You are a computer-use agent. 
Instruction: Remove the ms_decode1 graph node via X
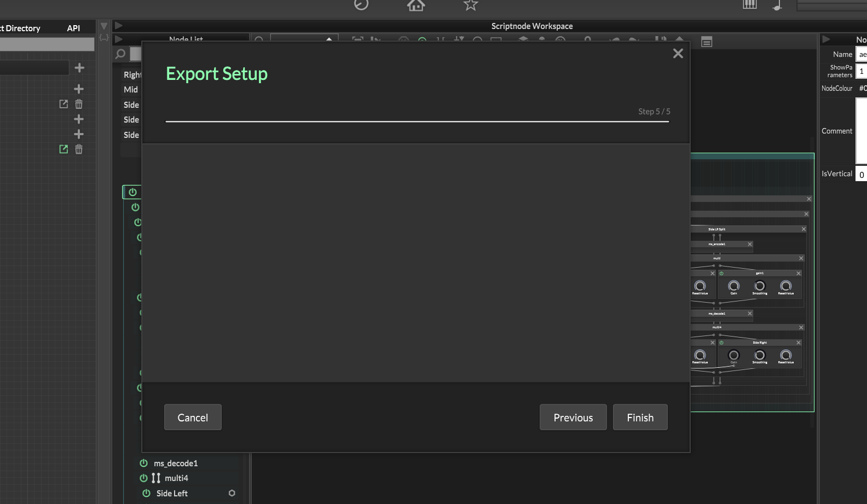point(750,314)
